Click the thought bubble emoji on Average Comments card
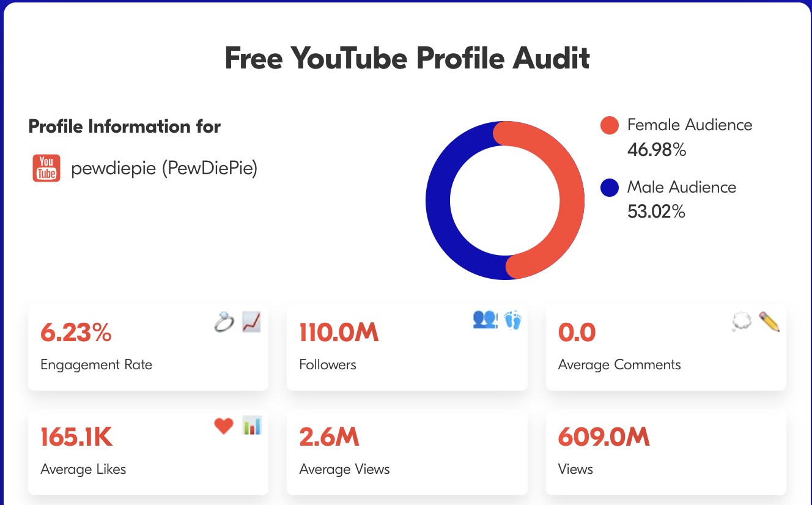 742,322
